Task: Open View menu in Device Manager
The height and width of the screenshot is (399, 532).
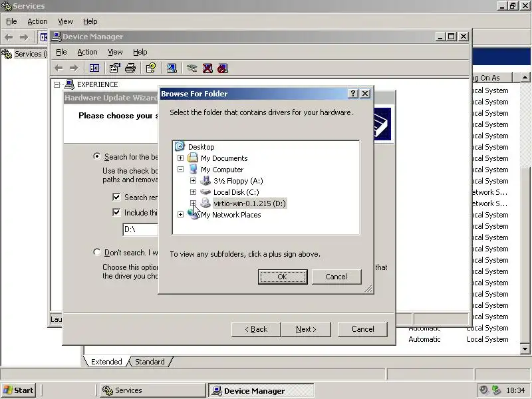Action: (115, 52)
